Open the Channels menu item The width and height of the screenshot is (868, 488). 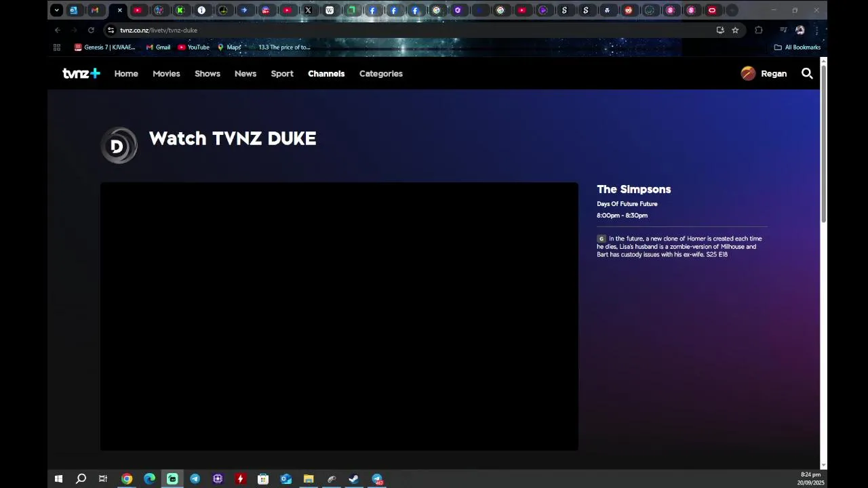point(326,73)
